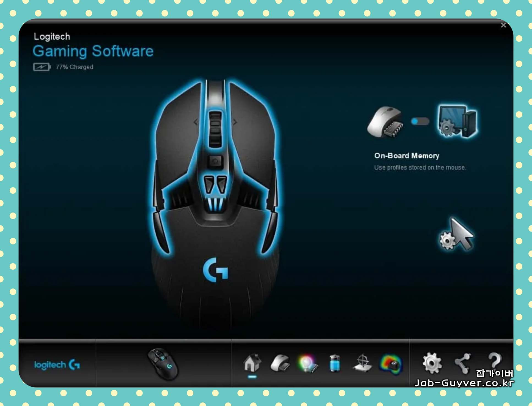Click the share icon in the bottom bar
Viewport: 532px width, 406px height.
point(463,363)
